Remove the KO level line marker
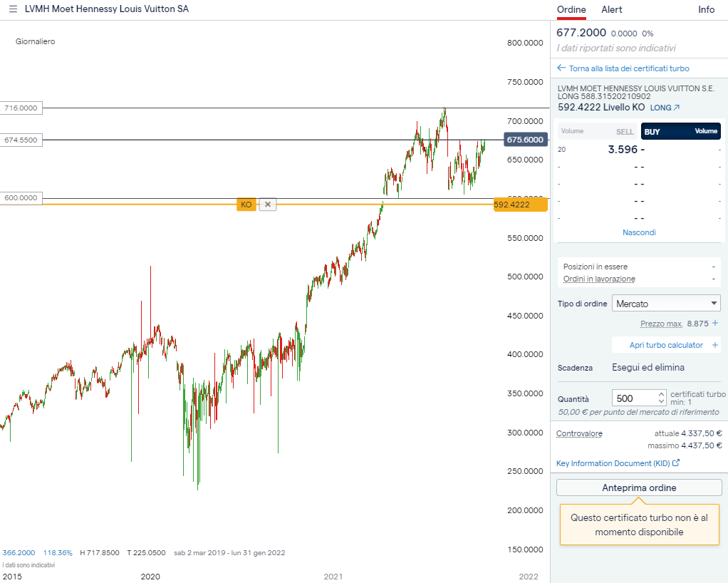 [x=268, y=205]
